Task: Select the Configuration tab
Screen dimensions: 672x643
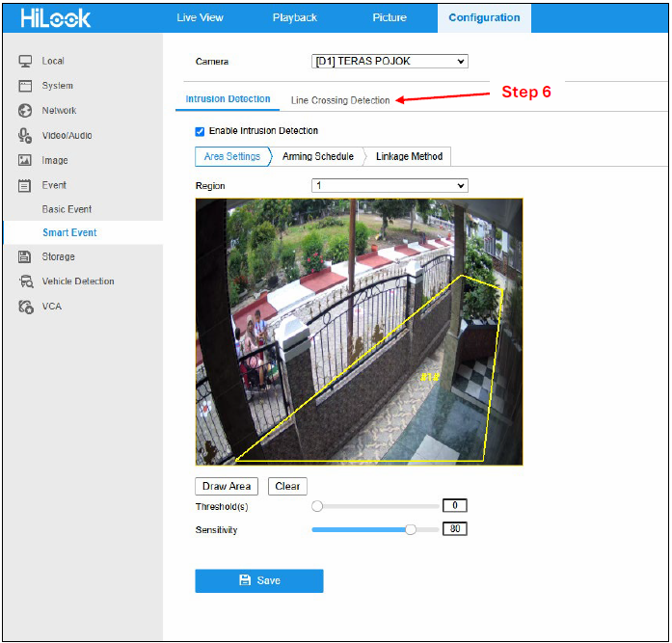Action: pos(484,17)
